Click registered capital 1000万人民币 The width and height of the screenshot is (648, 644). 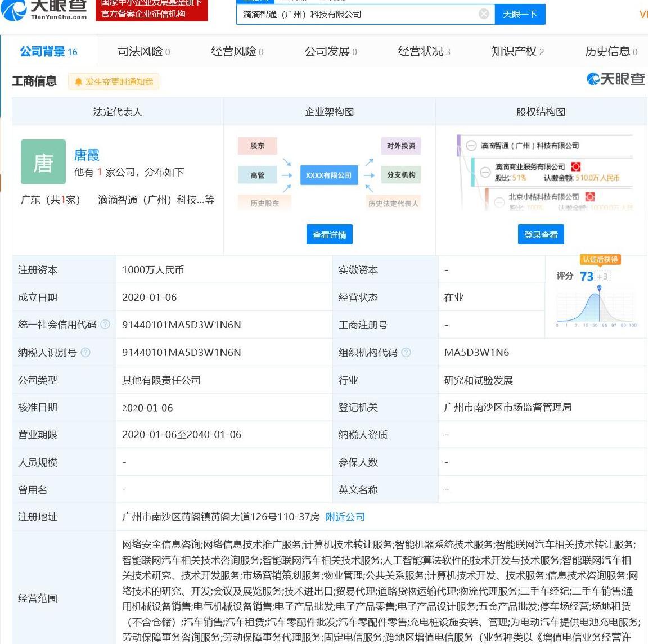153,269
